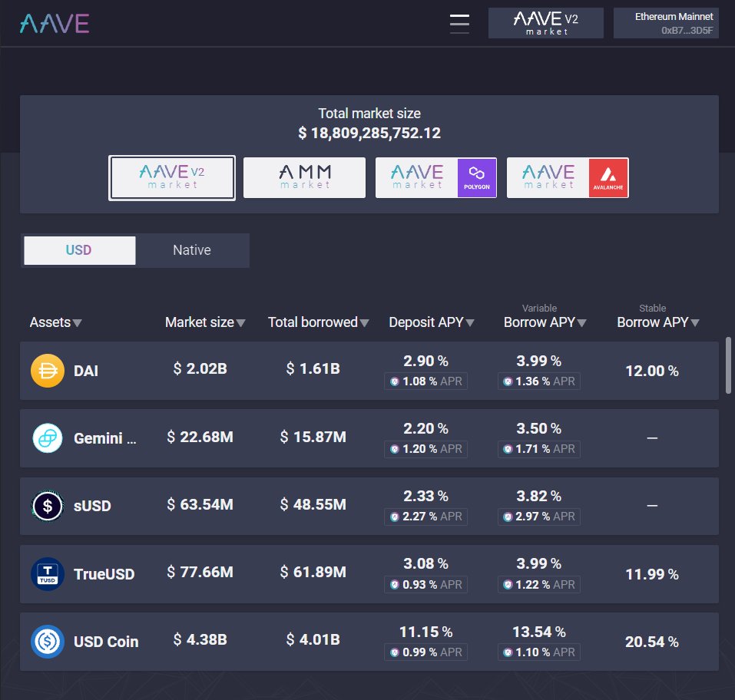Viewport: 735px width, 700px height.
Task: Switch currency display to USD
Action: [x=80, y=250]
